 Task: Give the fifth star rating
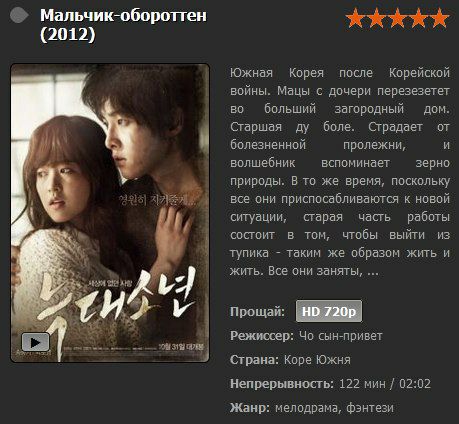[439, 18]
